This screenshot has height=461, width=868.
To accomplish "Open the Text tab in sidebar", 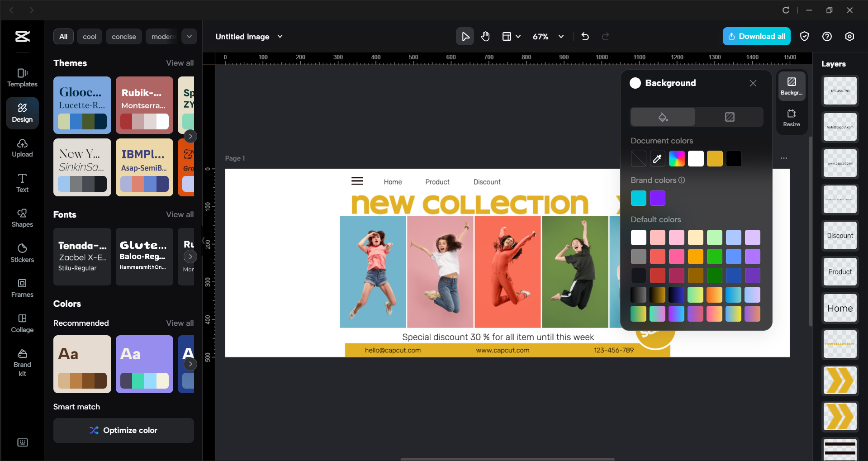I will 22,183.
